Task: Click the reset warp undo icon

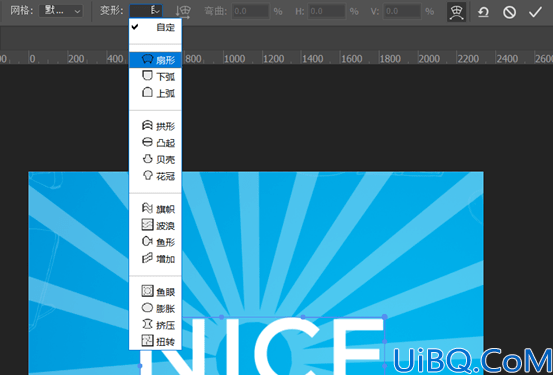Action: pos(484,12)
